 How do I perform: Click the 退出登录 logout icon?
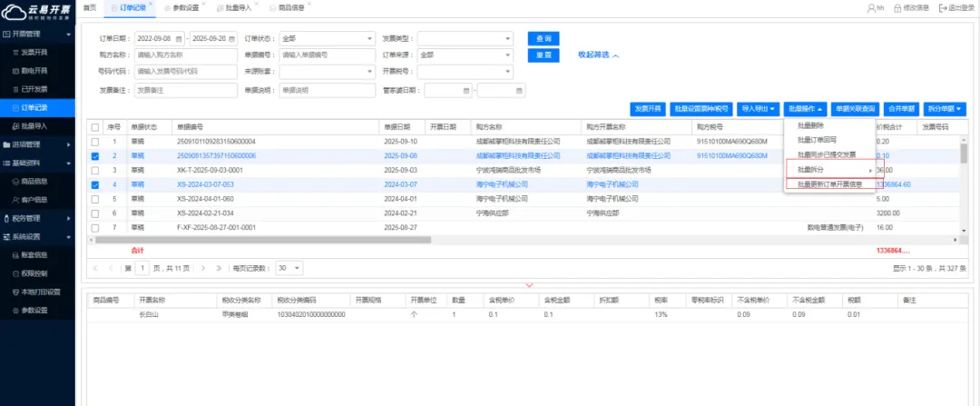coord(943,7)
